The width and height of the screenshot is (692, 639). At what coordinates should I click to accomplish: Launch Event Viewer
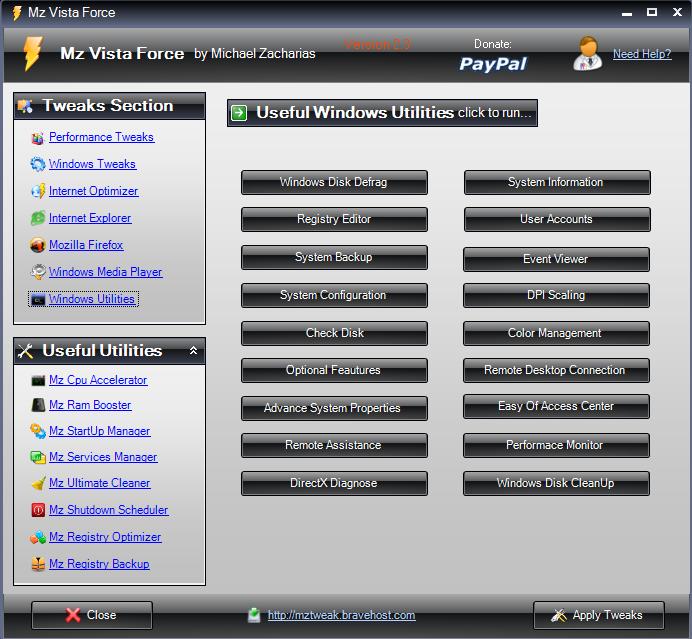coord(556,259)
